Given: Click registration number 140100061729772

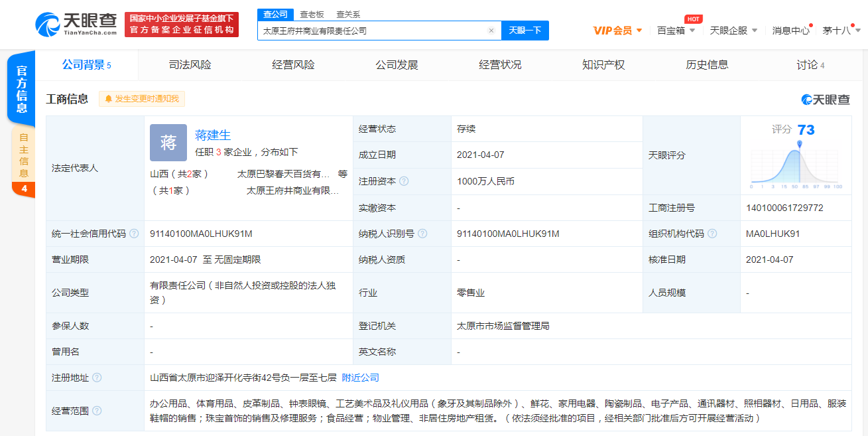Looking at the screenshot, I should click(x=784, y=208).
